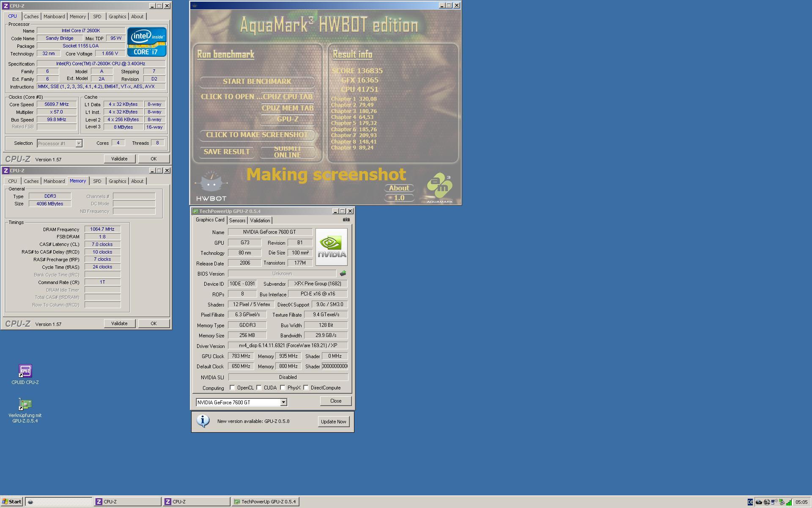Click the HWBOT robot logo in AquaMark
Screen dimensions: 812x508
(211, 185)
